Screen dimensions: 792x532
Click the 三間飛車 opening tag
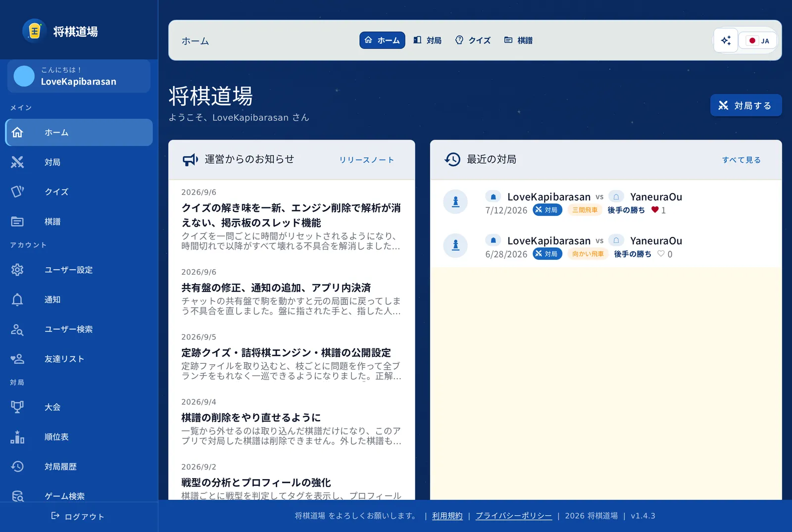[585, 210]
